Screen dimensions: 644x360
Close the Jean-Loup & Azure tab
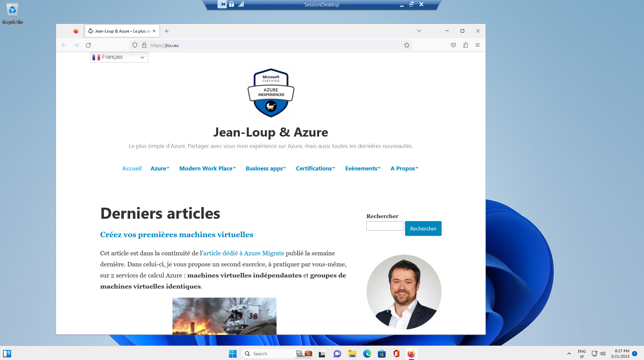(x=154, y=31)
